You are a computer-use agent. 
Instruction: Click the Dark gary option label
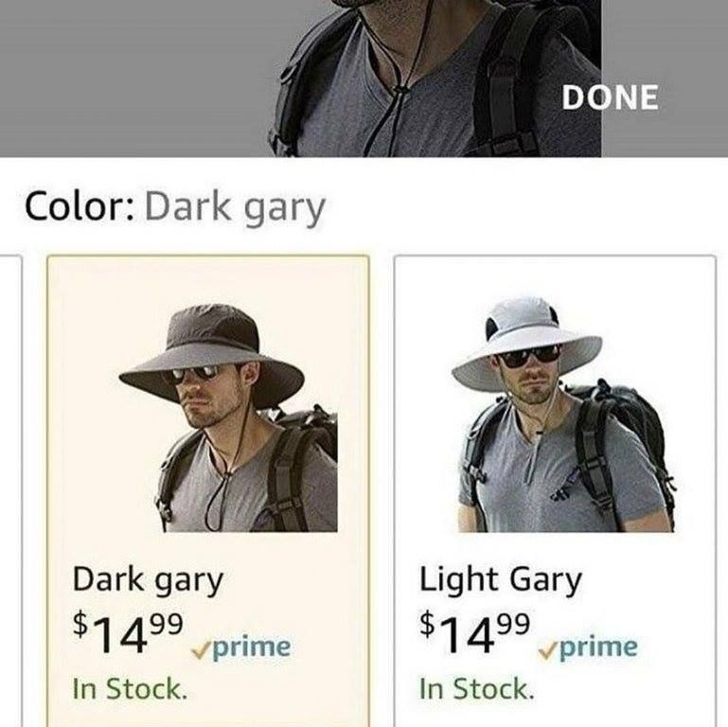tap(148, 581)
